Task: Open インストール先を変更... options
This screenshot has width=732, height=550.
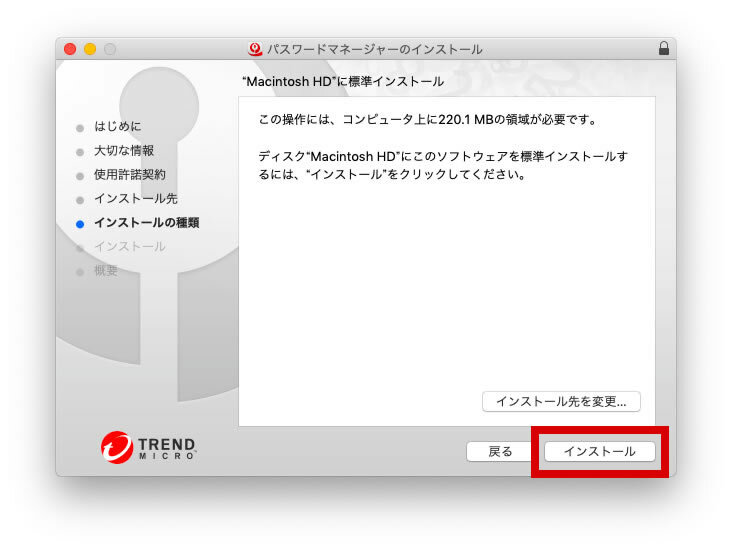Action: pos(561,402)
